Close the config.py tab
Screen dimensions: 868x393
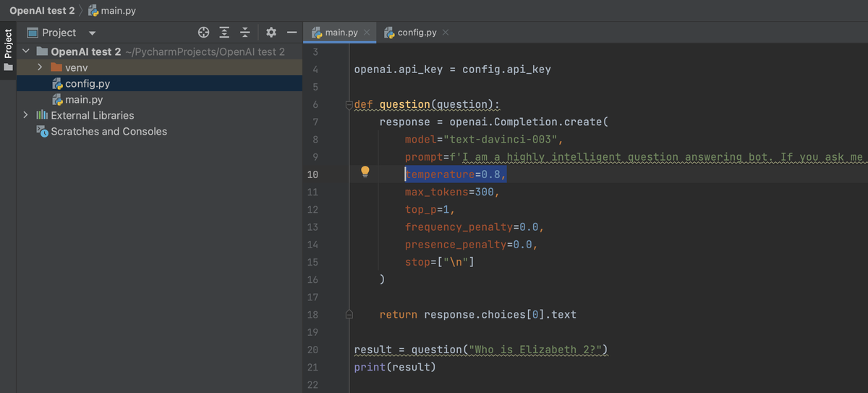[x=446, y=33]
